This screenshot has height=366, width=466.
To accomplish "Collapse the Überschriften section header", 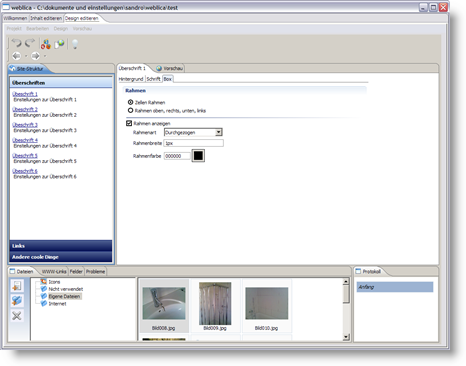I will 61,82.
